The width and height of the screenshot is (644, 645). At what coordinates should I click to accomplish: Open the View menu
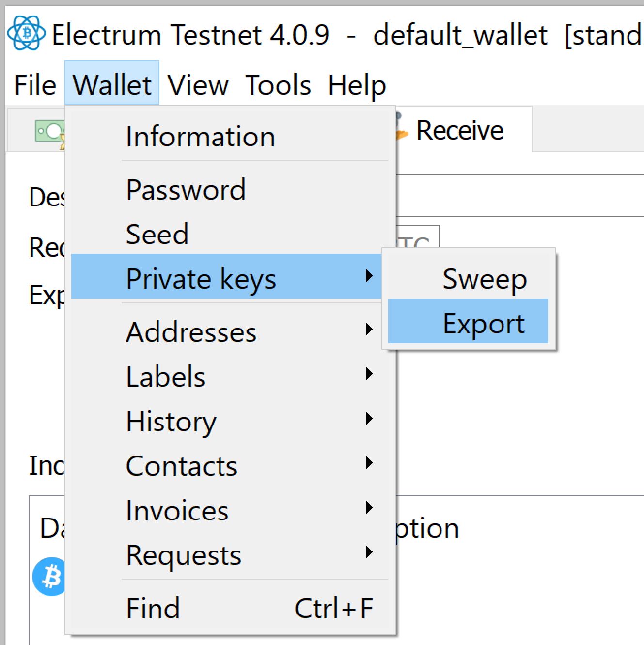[x=198, y=85]
